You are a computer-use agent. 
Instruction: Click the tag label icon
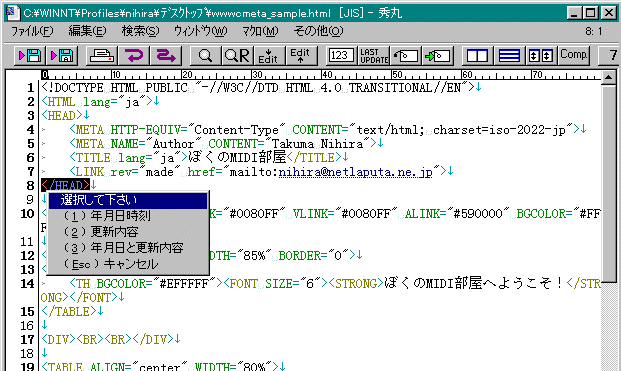(405, 55)
